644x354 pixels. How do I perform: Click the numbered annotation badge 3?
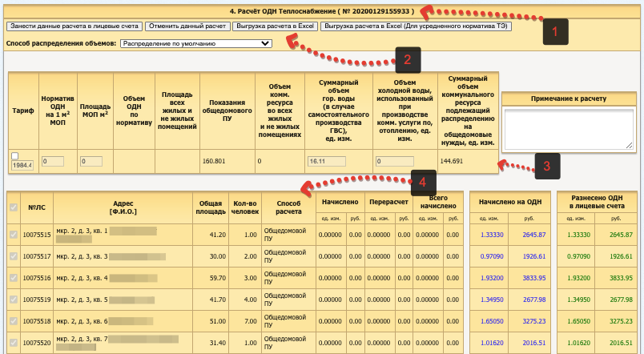click(x=545, y=166)
